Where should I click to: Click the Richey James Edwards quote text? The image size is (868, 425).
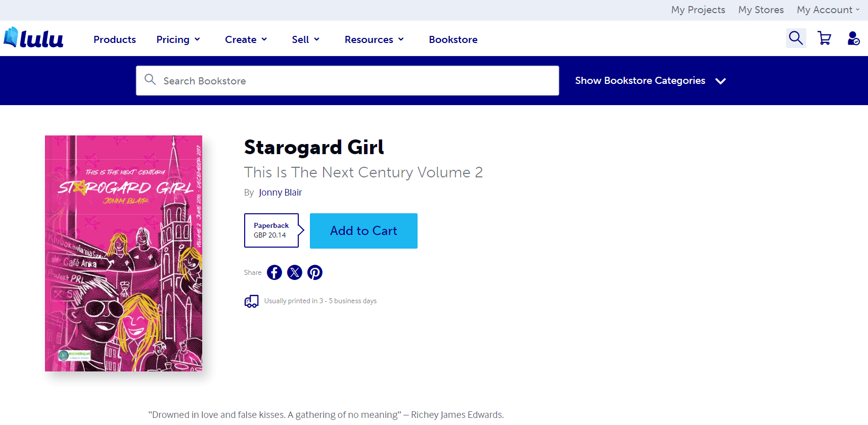[326, 415]
